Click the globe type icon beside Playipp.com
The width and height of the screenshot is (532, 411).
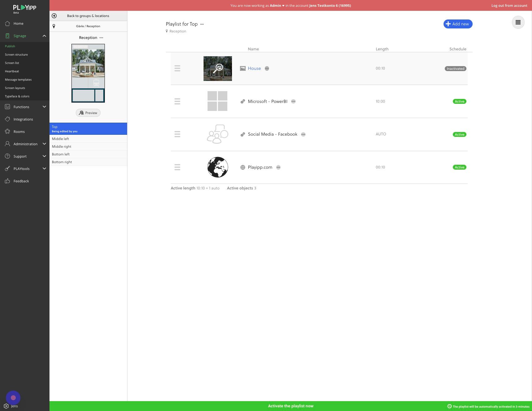[x=243, y=167]
